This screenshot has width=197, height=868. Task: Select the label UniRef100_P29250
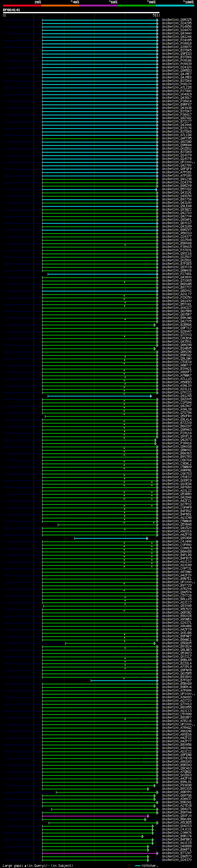[177, 297]
